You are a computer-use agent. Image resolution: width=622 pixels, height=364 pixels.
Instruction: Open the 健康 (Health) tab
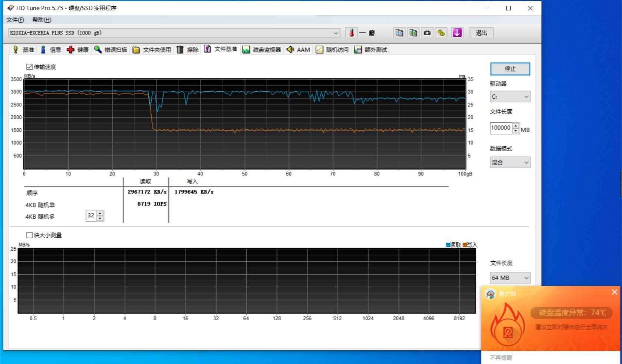tap(78, 50)
